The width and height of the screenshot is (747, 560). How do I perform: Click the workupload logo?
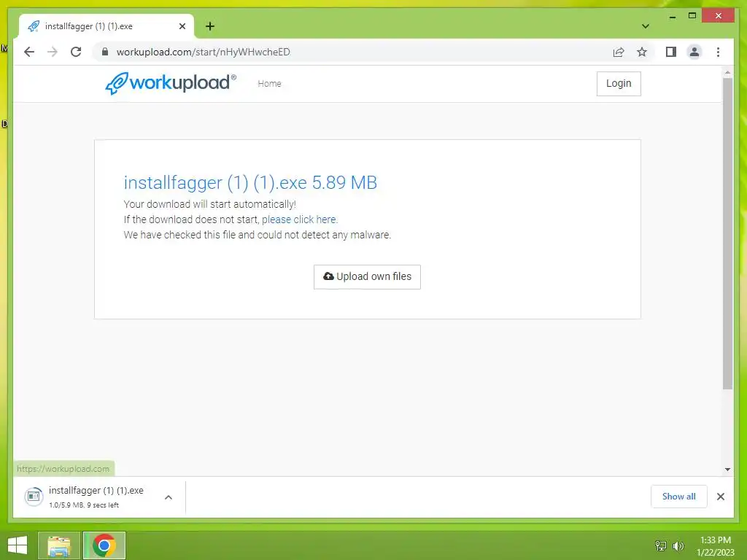coord(171,83)
